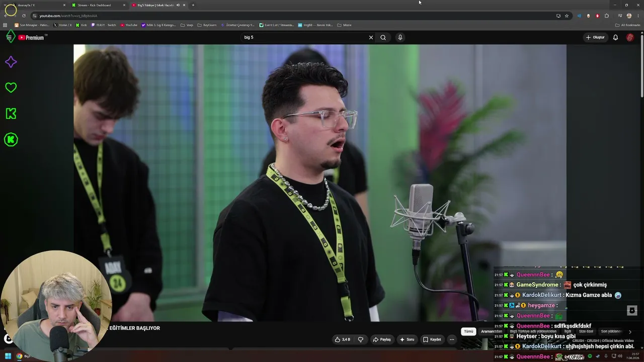
Task: Open the YouTube bookmark
Action: [x=129, y=25]
